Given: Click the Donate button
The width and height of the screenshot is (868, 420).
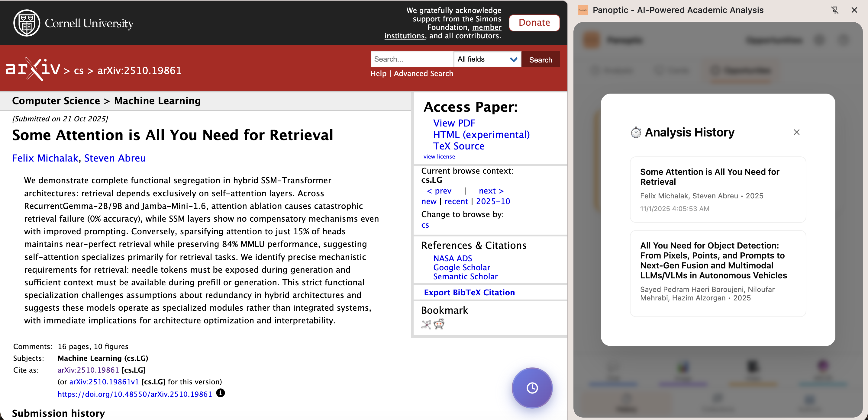Looking at the screenshot, I should 534,23.
